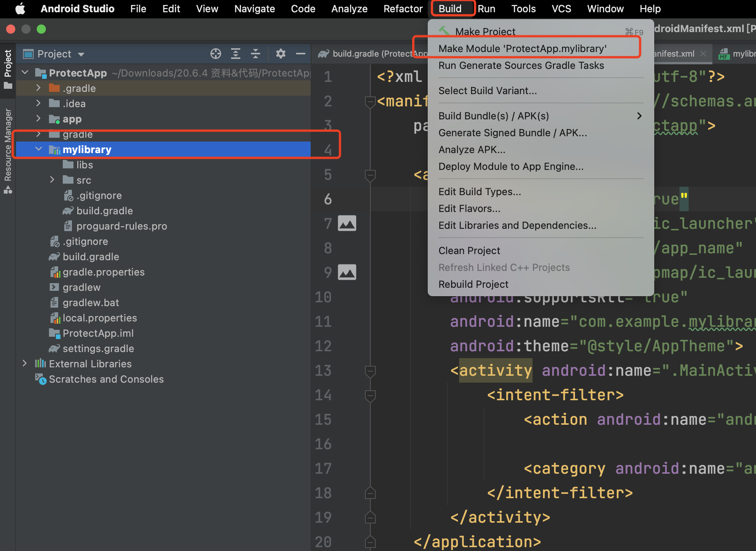Select the gradlew file

pyautogui.click(x=81, y=287)
